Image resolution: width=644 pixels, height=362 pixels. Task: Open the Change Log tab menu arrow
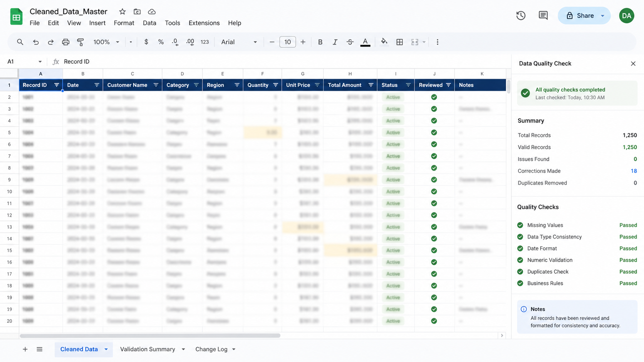pos(234,349)
